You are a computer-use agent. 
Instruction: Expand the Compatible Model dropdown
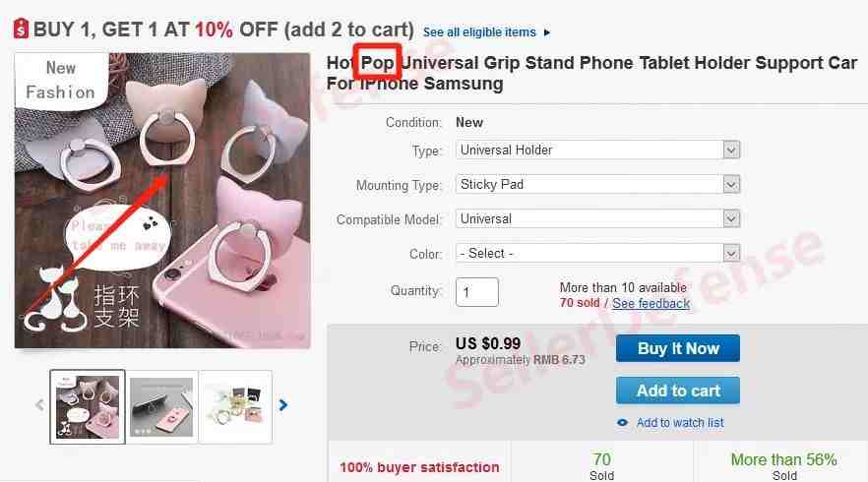pyautogui.click(x=598, y=218)
